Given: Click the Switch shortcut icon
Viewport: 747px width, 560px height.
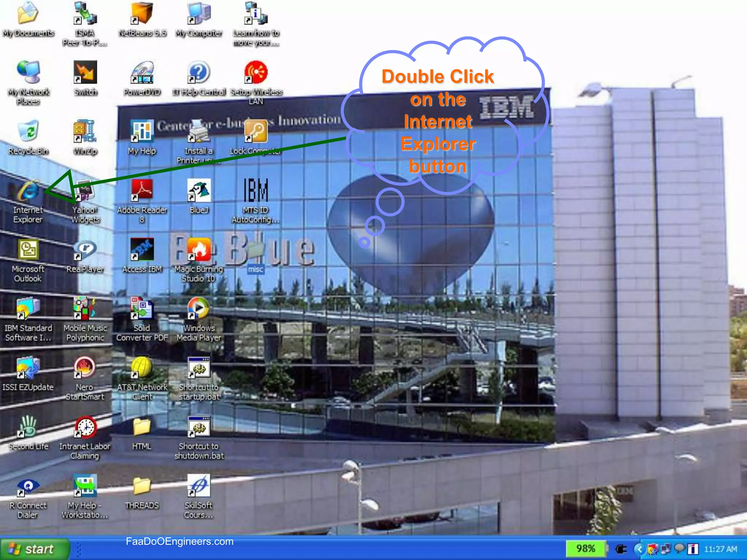Looking at the screenshot, I should click(85, 72).
